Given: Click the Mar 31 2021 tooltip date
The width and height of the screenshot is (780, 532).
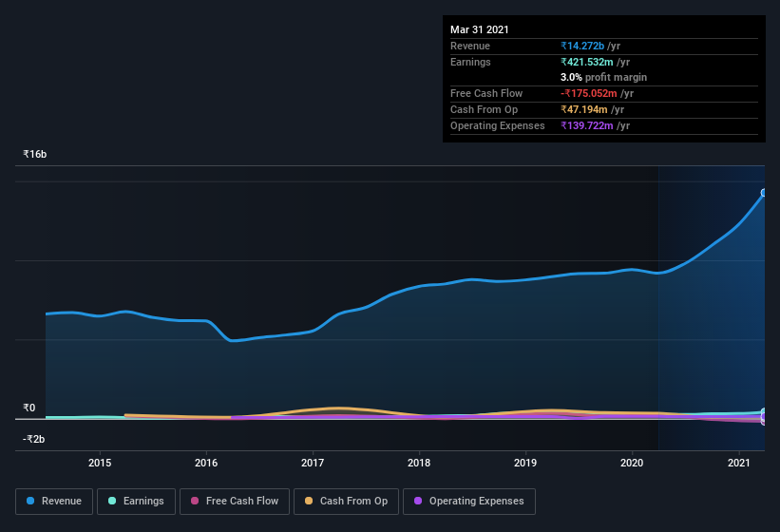Looking at the screenshot, I should tap(480, 29).
